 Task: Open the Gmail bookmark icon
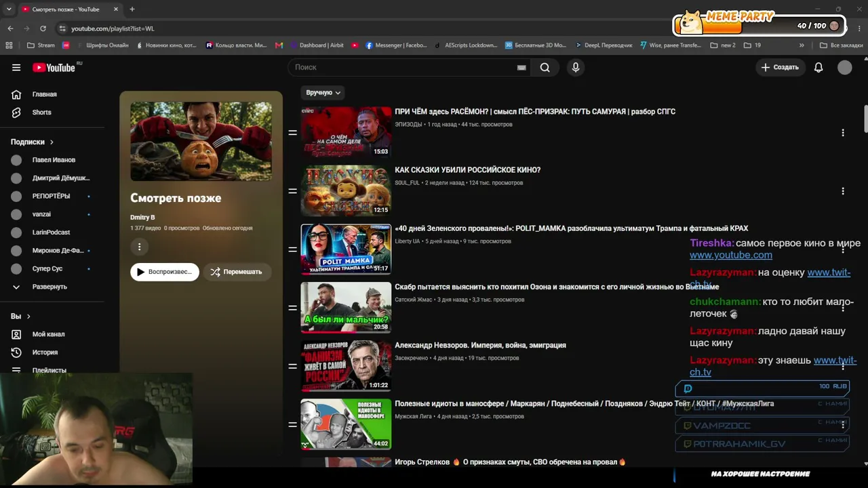coord(279,45)
